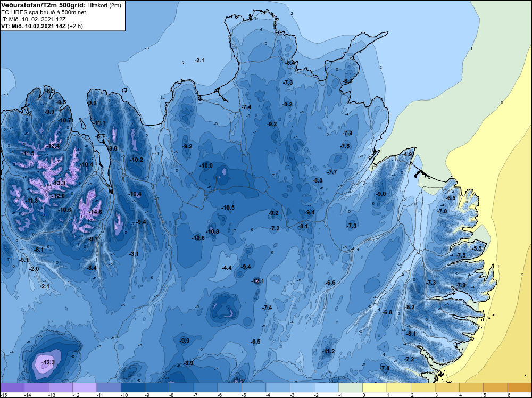Select the -12.1 temperature label
This screenshot has width=532, height=398.
click(x=257, y=281)
